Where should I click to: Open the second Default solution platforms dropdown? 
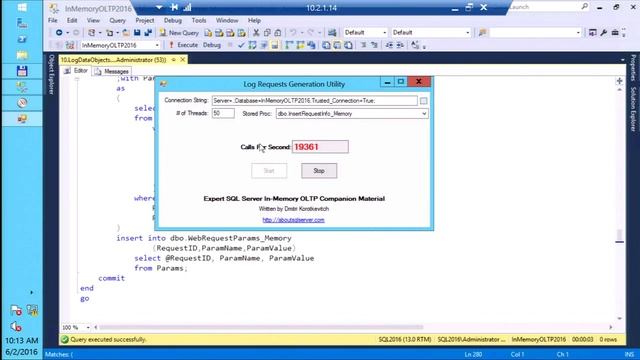(468, 33)
